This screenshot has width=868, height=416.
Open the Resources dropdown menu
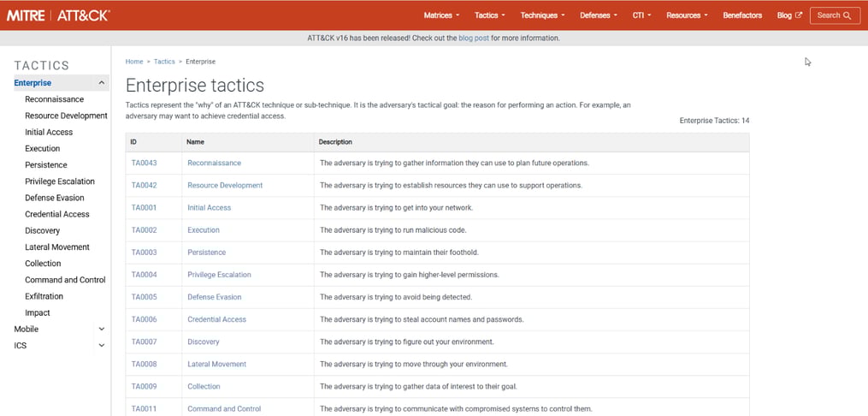[687, 15]
